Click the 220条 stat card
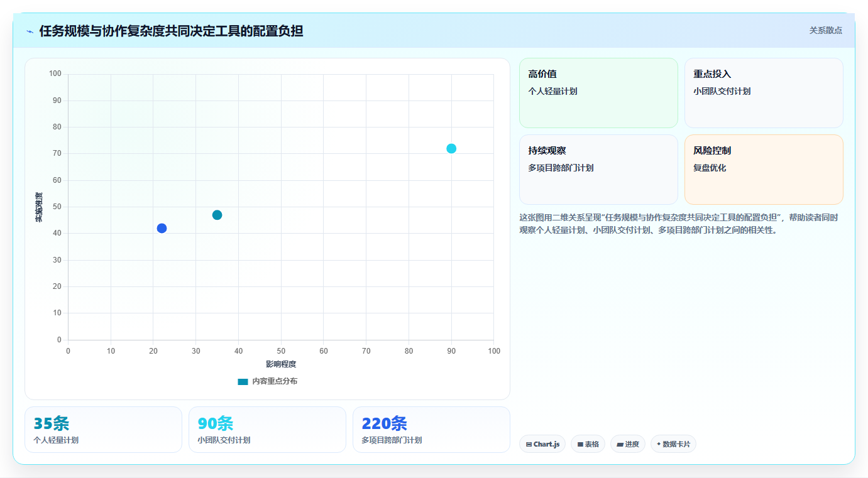This screenshot has width=868, height=478. pyautogui.click(x=431, y=430)
